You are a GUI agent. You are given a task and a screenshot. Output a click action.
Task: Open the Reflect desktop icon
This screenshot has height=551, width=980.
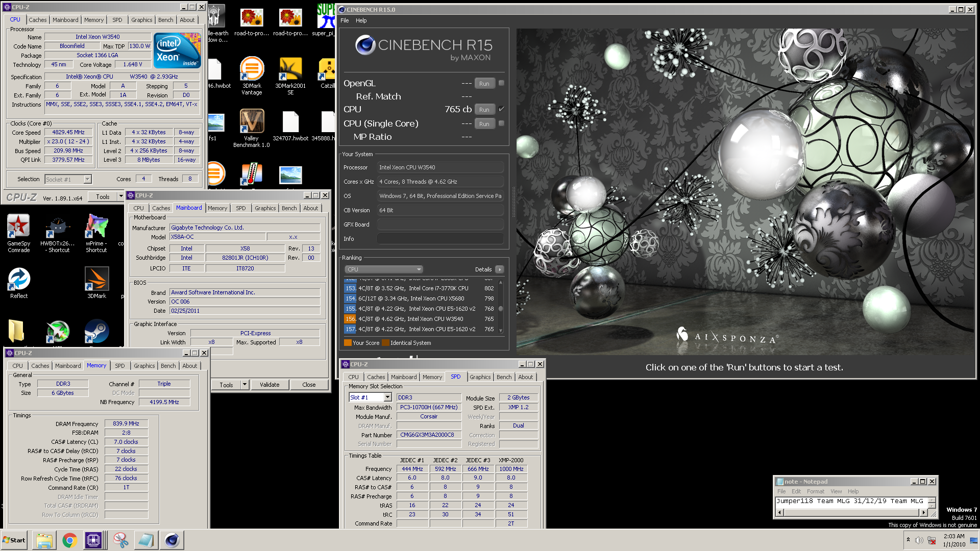click(19, 283)
